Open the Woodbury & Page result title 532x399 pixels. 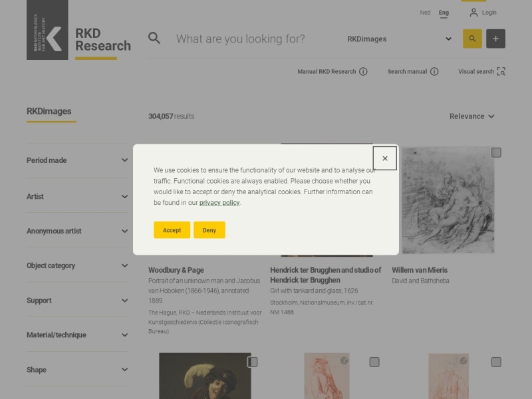coord(176,271)
